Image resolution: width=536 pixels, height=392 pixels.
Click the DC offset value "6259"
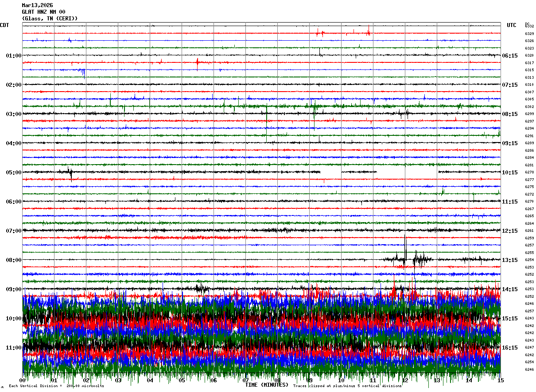[x=529, y=238]
